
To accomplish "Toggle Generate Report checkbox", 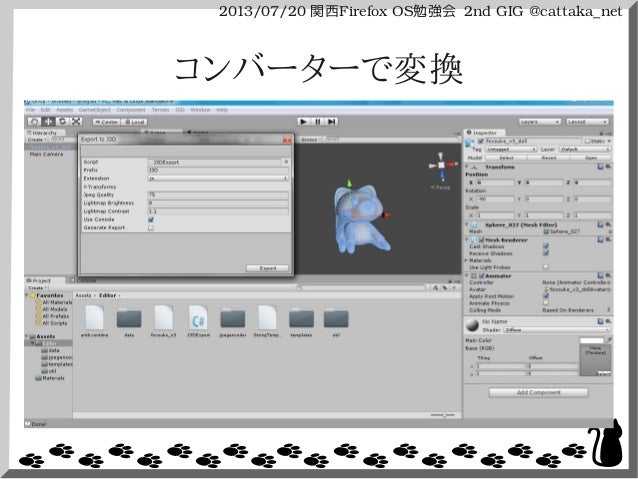I will 151,227.
